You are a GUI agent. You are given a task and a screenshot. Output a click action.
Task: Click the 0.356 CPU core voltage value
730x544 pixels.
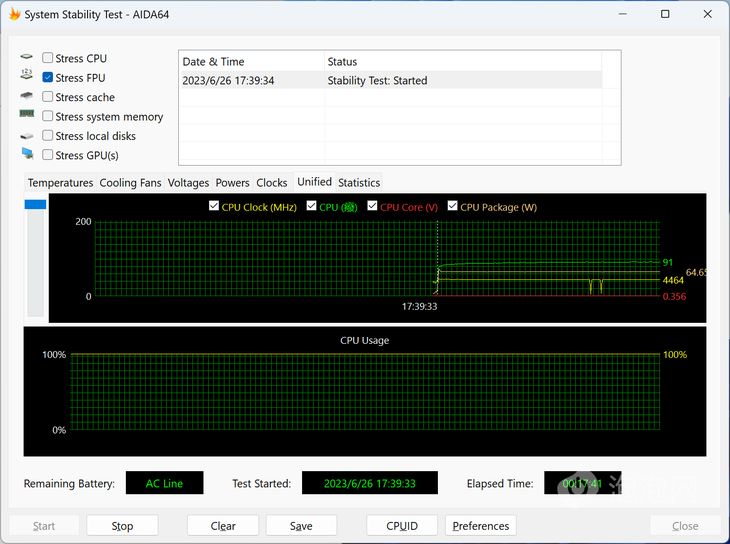coord(674,296)
